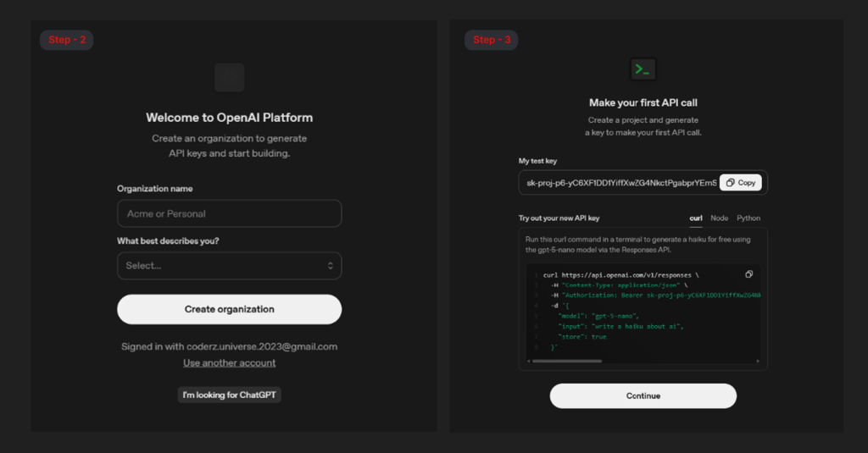868x453 pixels.
Task: Click the 'Make your first API call' heading
Action: click(643, 103)
